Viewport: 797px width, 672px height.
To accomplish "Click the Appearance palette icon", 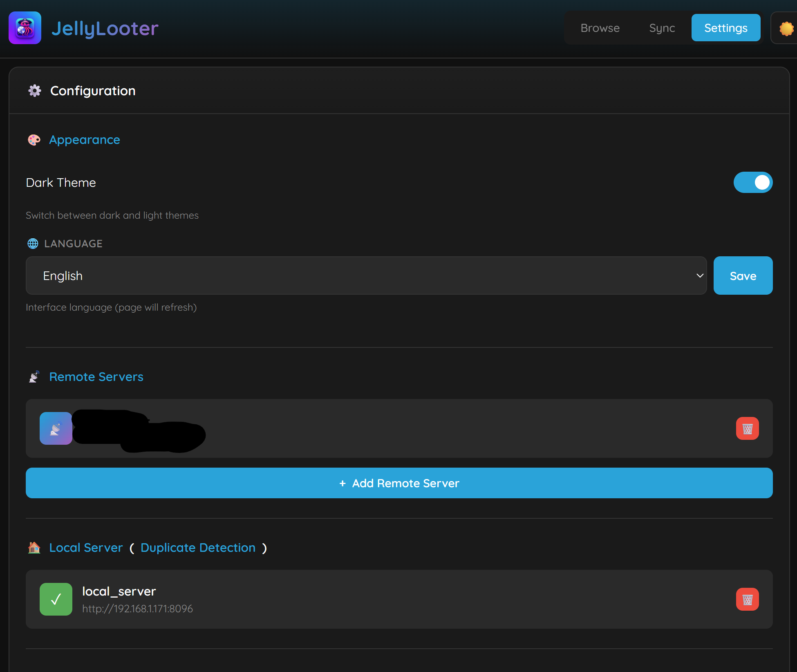I will (34, 140).
